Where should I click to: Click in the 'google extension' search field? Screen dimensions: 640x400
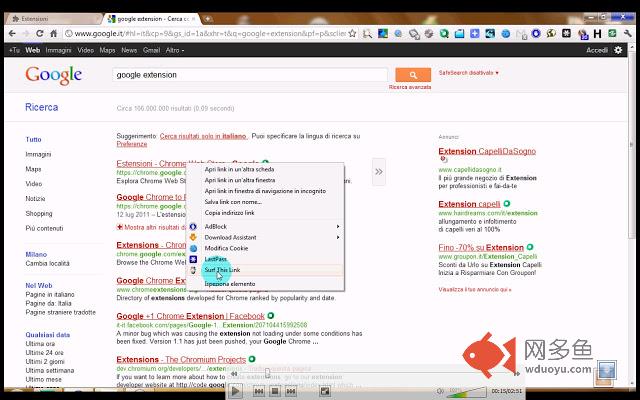coord(250,75)
